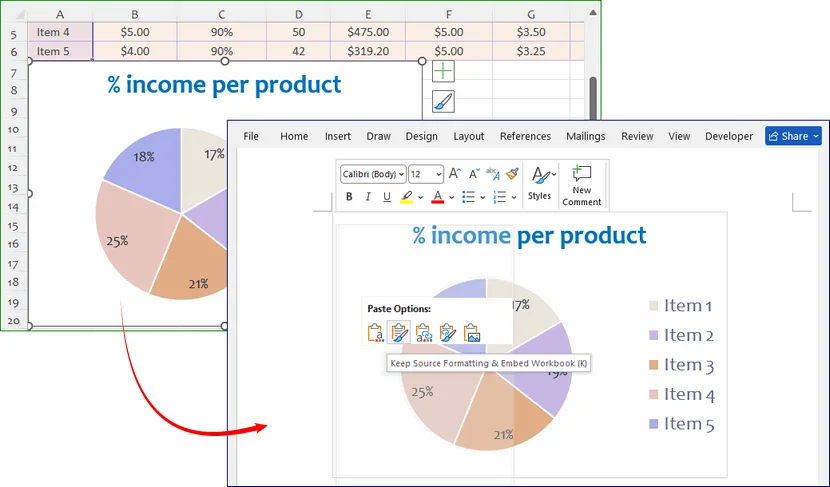Click the Excel Select All corner triangle
Screen dimensions: 830x487
(19, 14)
